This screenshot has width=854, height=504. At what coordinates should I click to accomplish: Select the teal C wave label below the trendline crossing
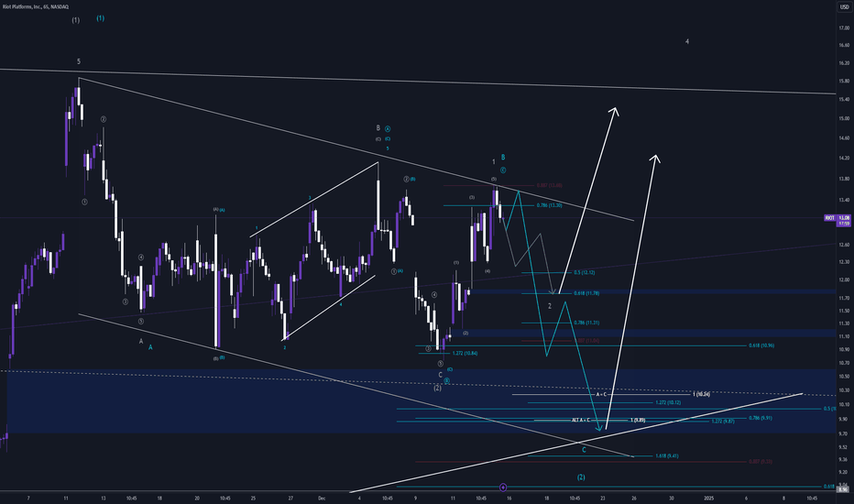(x=584, y=450)
